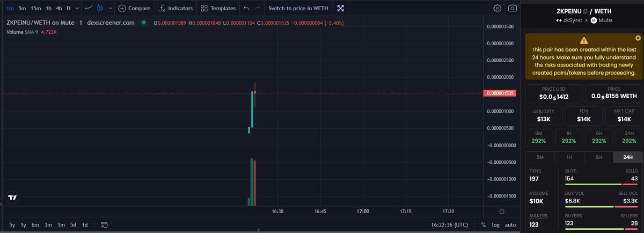The image size is (644, 233).
Task: Redo the last chart action
Action: 258,9
